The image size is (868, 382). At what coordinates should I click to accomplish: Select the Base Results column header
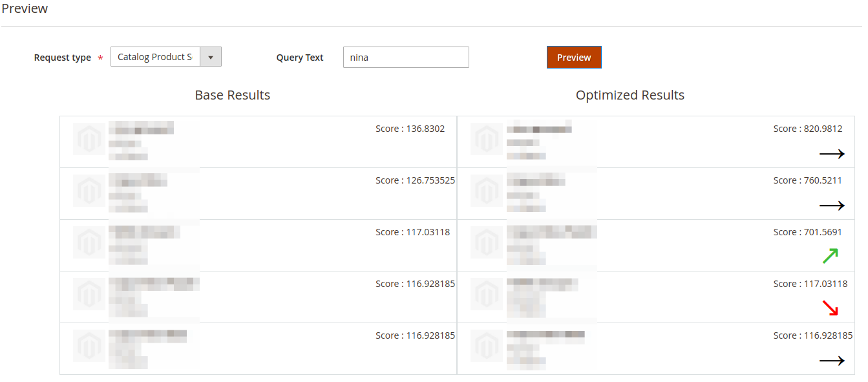pos(232,95)
